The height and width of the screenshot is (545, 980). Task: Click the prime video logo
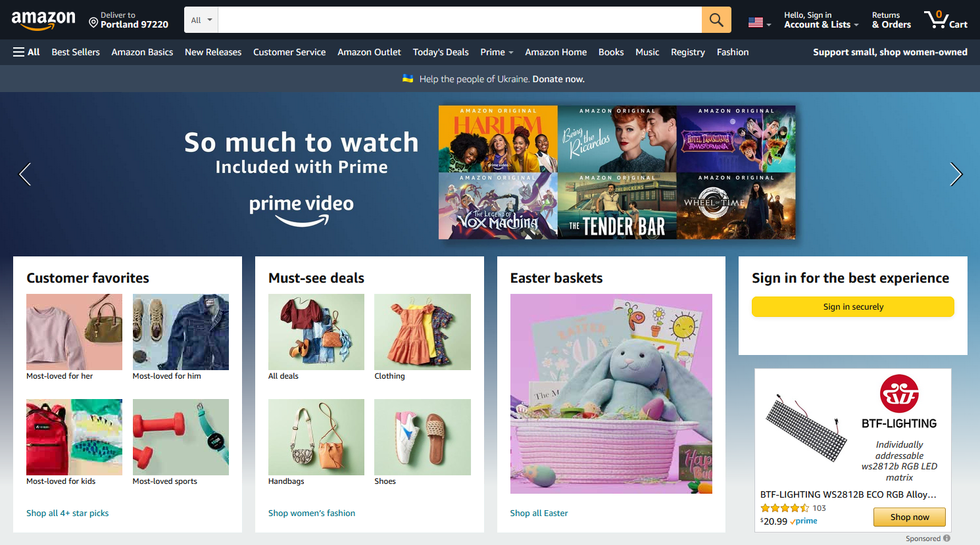(x=301, y=210)
